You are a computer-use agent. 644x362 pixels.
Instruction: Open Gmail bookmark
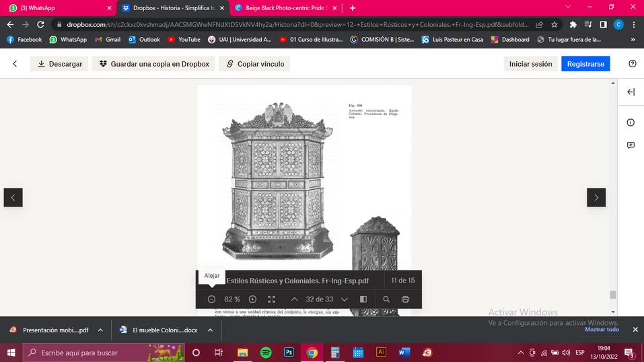(x=108, y=40)
